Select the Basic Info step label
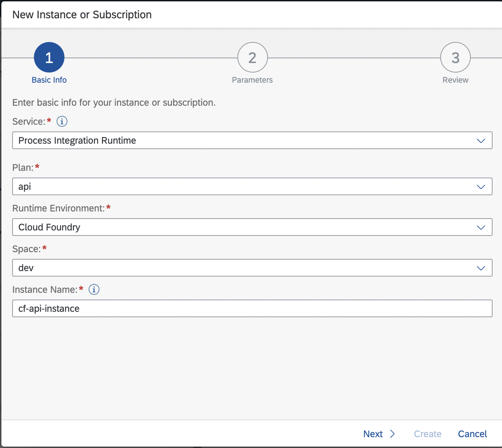Viewport: 502px width, 448px height. click(x=49, y=80)
